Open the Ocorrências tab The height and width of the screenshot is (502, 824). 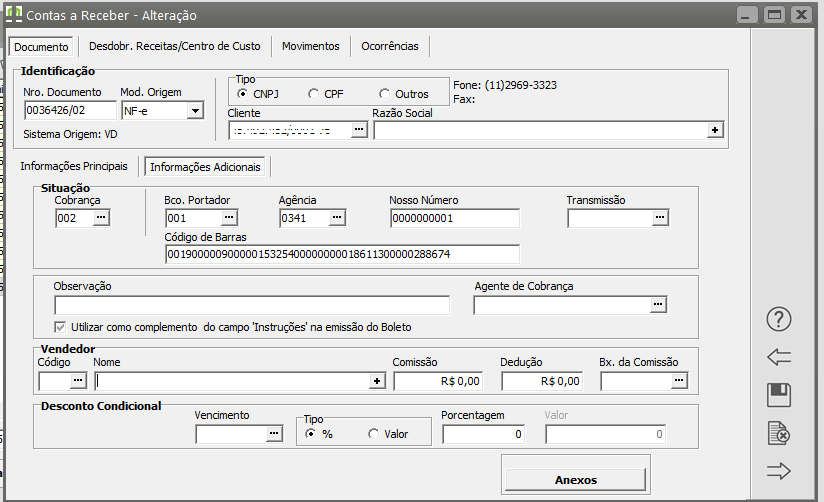point(390,46)
